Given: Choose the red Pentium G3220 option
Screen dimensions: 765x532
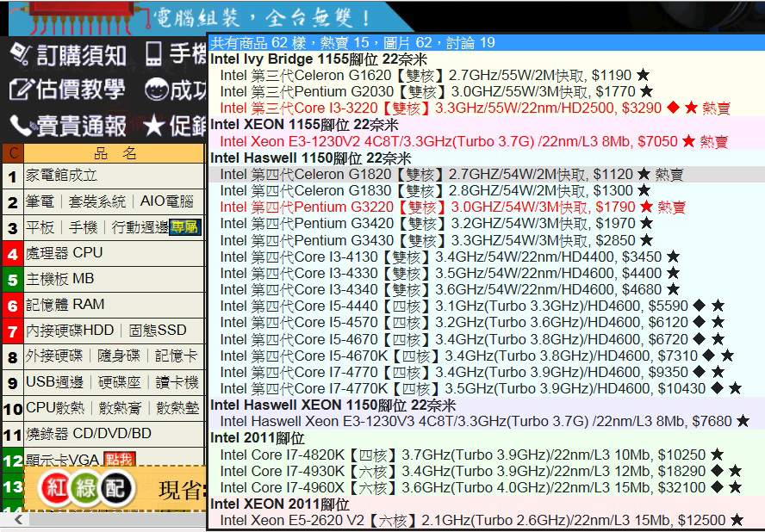Looking at the screenshot, I should tap(453, 207).
